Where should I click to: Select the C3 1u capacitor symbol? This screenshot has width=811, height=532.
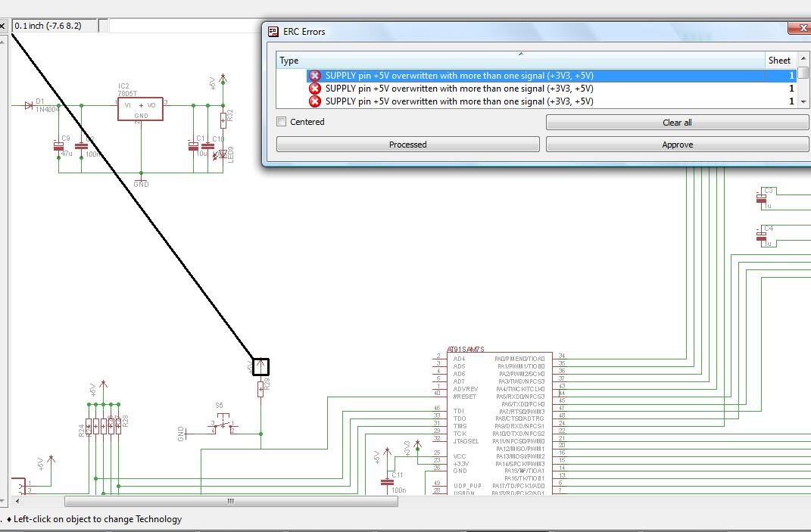[761, 198]
